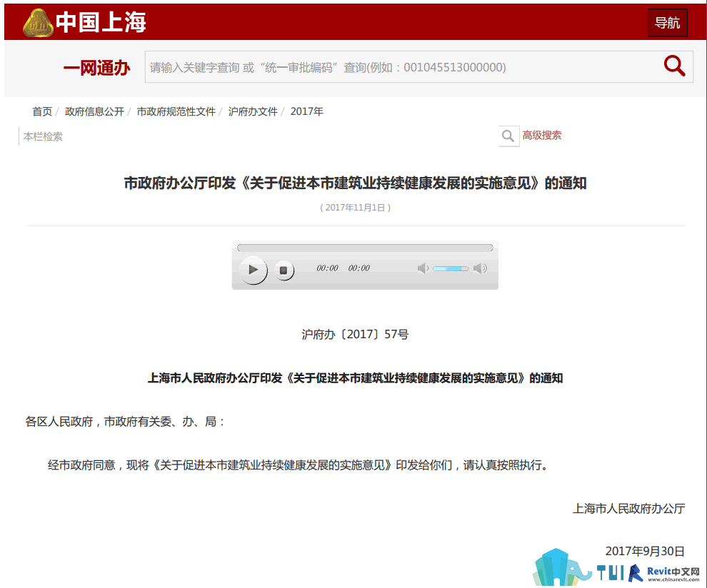707x588 pixels.
Task: Open 高级搜索 advanced search link
Action: tap(541, 135)
